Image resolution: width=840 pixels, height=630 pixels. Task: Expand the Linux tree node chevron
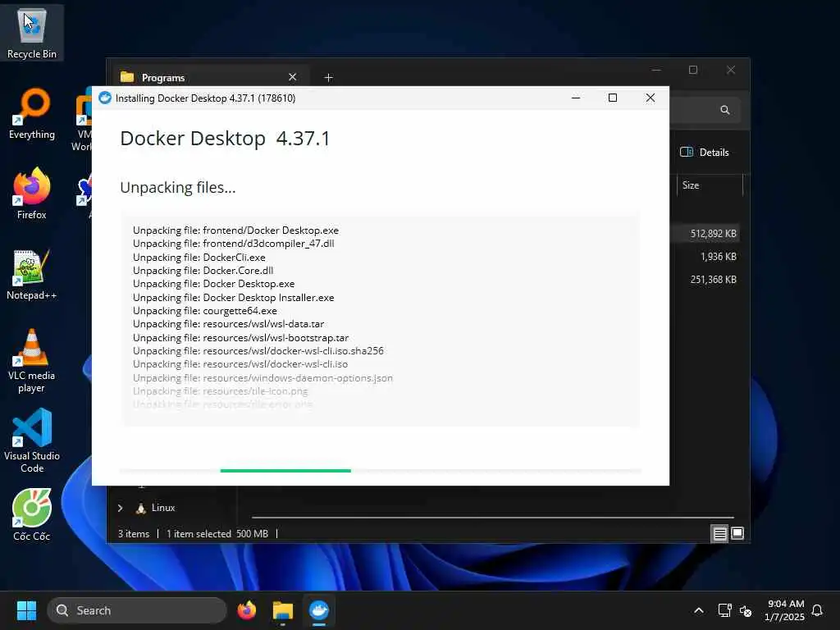click(121, 508)
